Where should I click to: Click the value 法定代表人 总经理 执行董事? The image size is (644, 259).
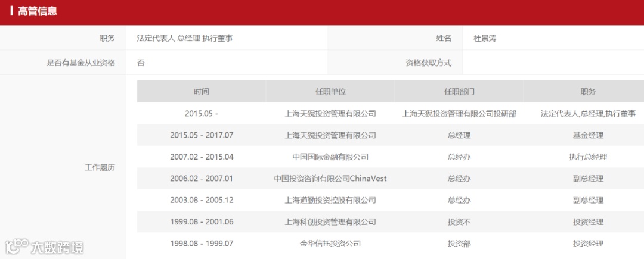click(185, 38)
